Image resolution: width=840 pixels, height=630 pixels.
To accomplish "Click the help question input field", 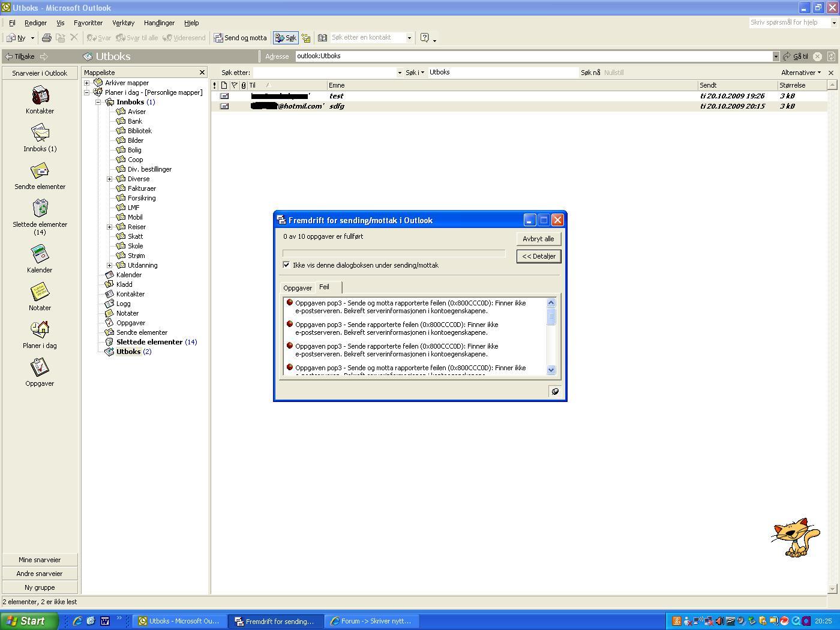I will point(789,22).
